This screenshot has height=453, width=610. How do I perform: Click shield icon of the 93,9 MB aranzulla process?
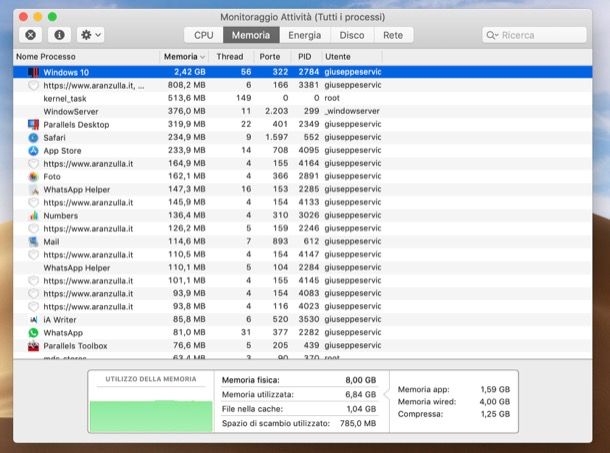coord(33,293)
